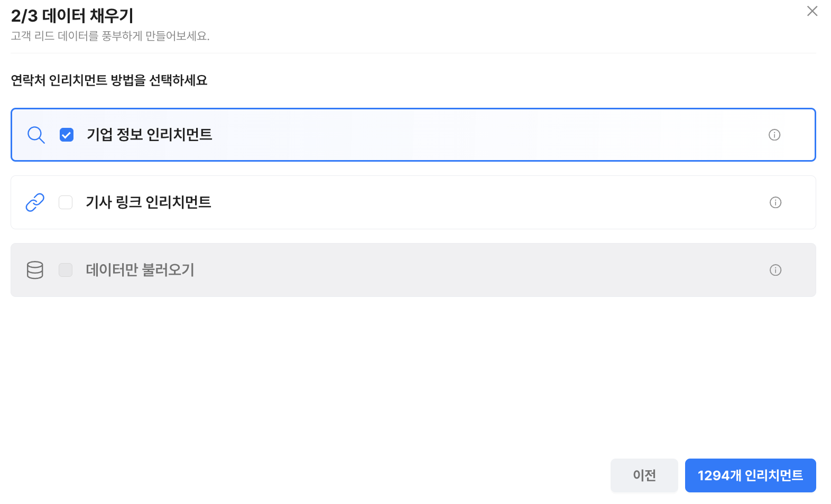Go back with the 이전 button

click(644, 475)
